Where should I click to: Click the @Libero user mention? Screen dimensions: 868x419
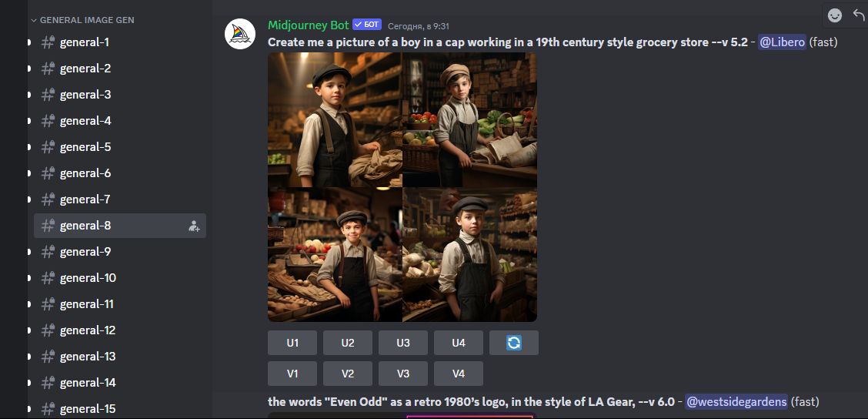782,42
